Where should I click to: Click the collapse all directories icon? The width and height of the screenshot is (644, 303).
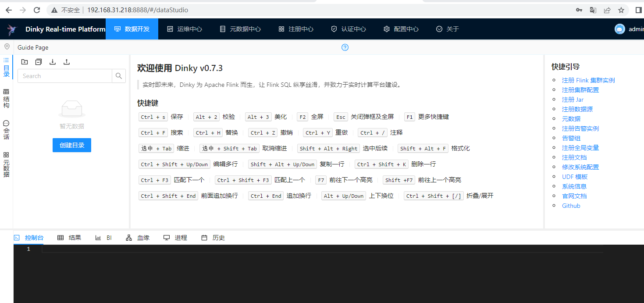point(39,62)
